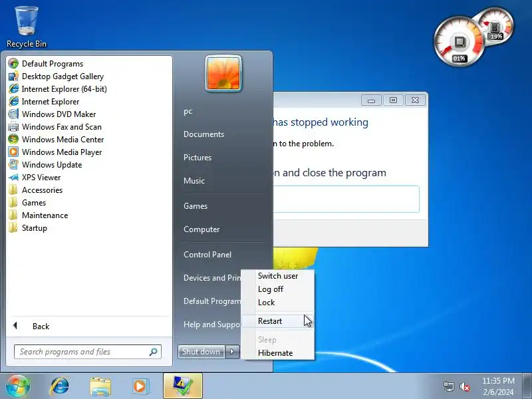Image resolution: width=532 pixels, height=399 pixels.
Task: Open Computer from the Start menu
Action: pyautogui.click(x=201, y=229)
